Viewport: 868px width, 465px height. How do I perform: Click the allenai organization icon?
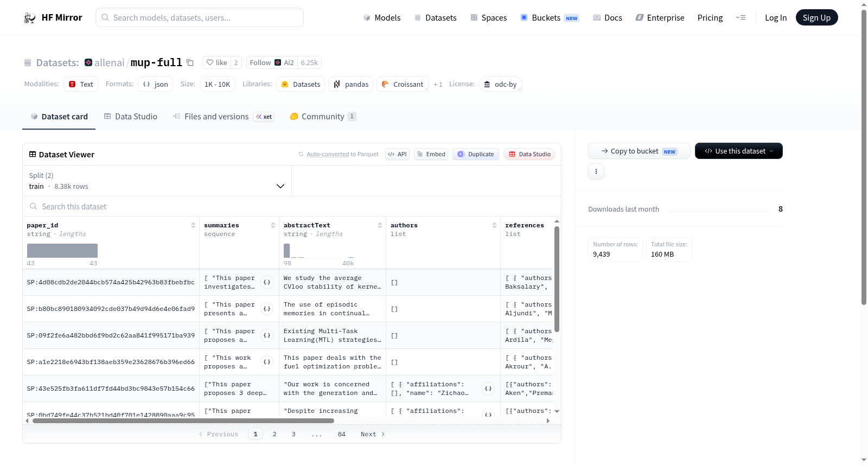pos(88,62)
